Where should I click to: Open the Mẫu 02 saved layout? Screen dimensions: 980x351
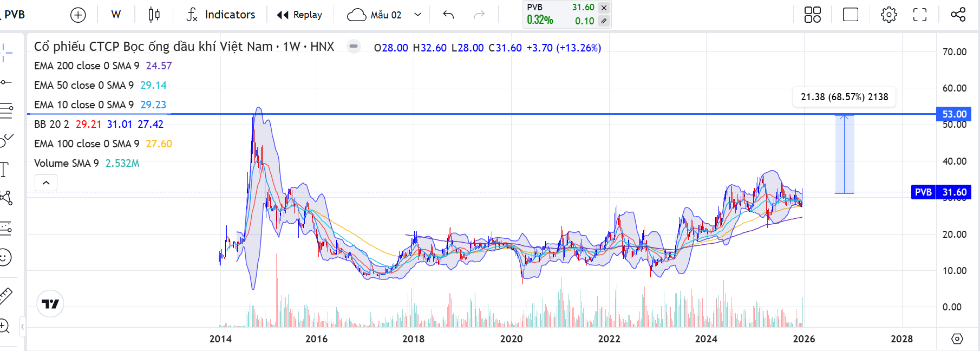(375, 15)
